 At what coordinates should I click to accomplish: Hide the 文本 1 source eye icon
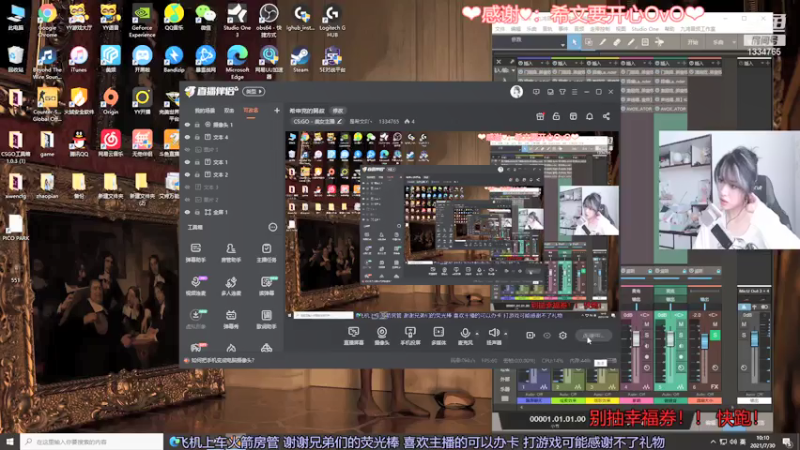pyautogui.click(x=187, y=162)
